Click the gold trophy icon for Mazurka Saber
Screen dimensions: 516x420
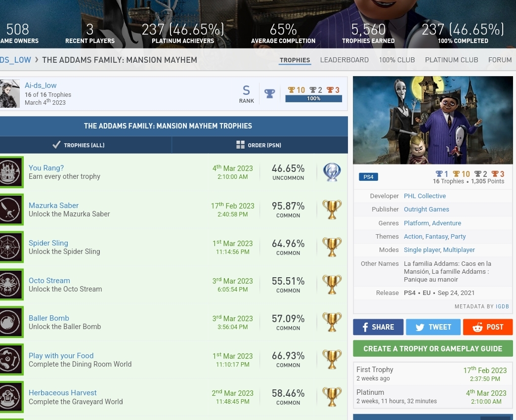332,210
